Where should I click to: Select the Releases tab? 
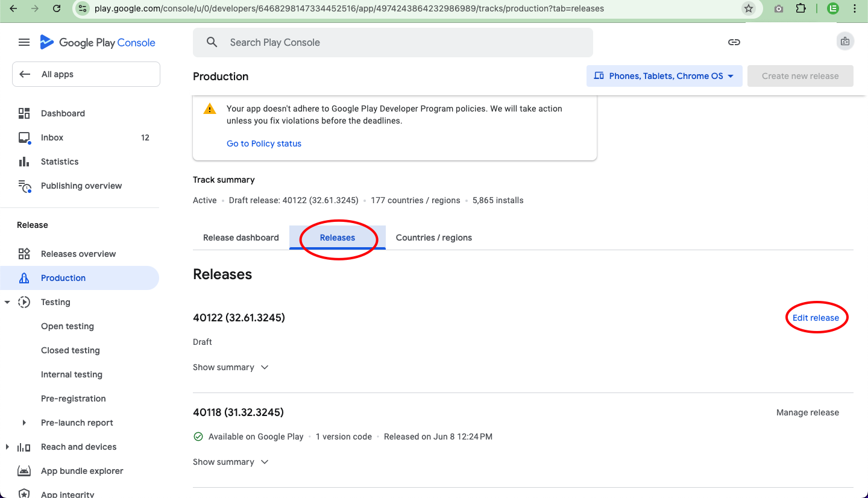[x=338, y=238]
